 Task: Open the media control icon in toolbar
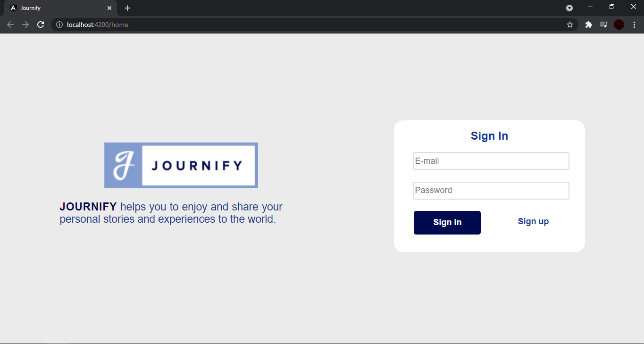603,25
